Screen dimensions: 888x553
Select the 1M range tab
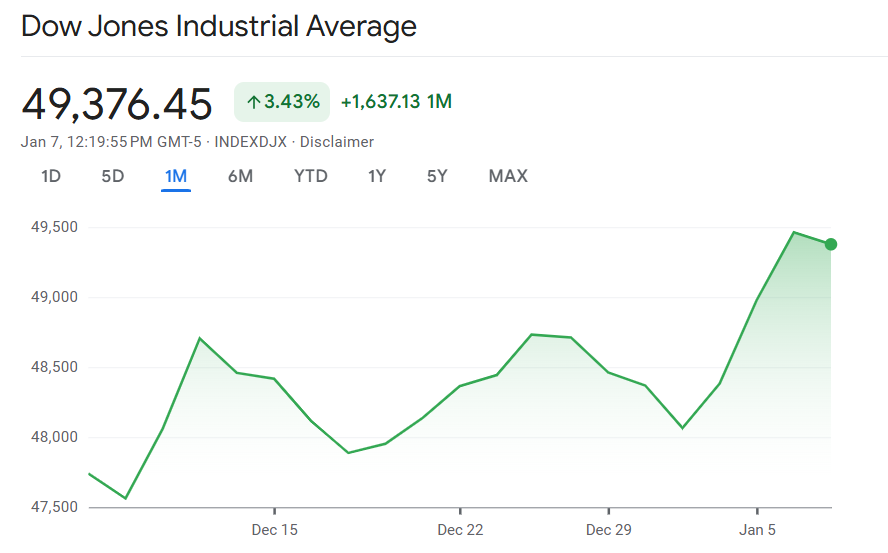coord(176,177)
